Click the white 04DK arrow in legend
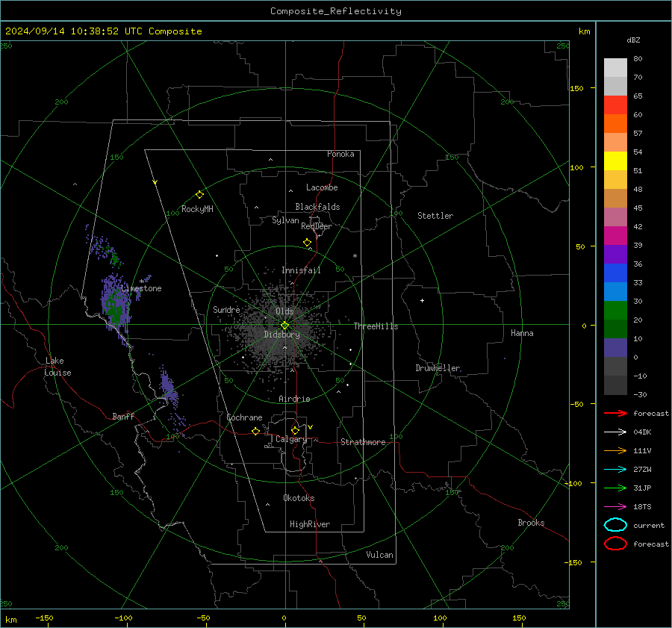This screenshot has height=628, width=672. click(x=615, y=432)
